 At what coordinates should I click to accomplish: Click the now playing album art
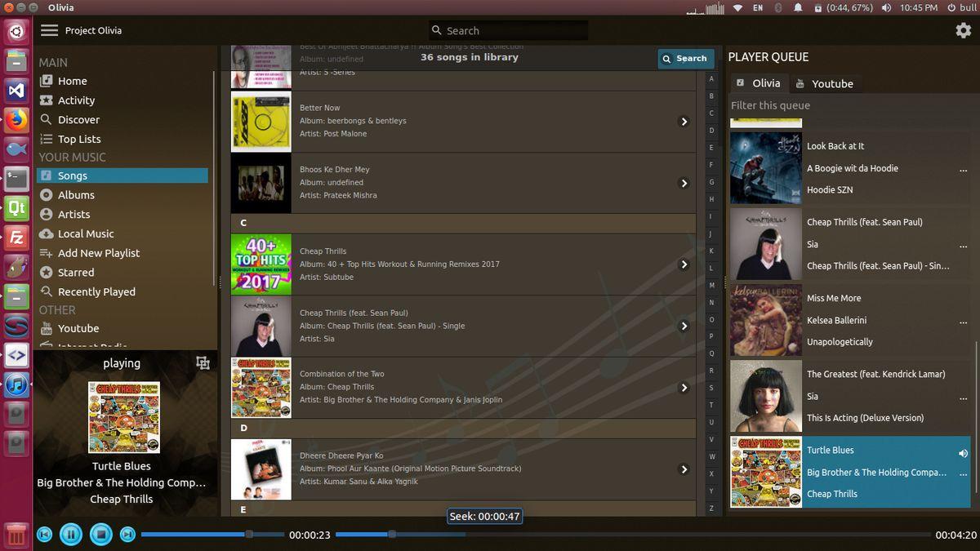point(124,417)
